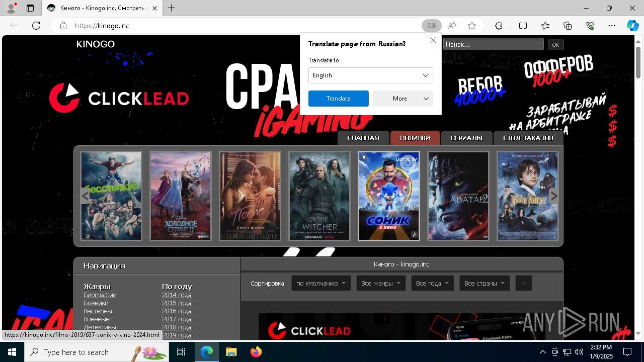Viewport: 644px width, 362px height.
Task: Open Browser essentials icon
Action: pos(590,26)
